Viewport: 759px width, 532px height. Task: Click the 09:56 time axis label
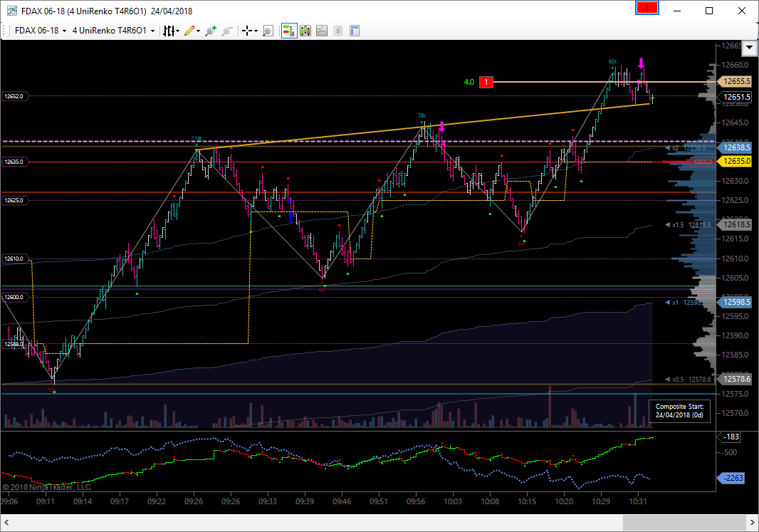pos(416,501)
